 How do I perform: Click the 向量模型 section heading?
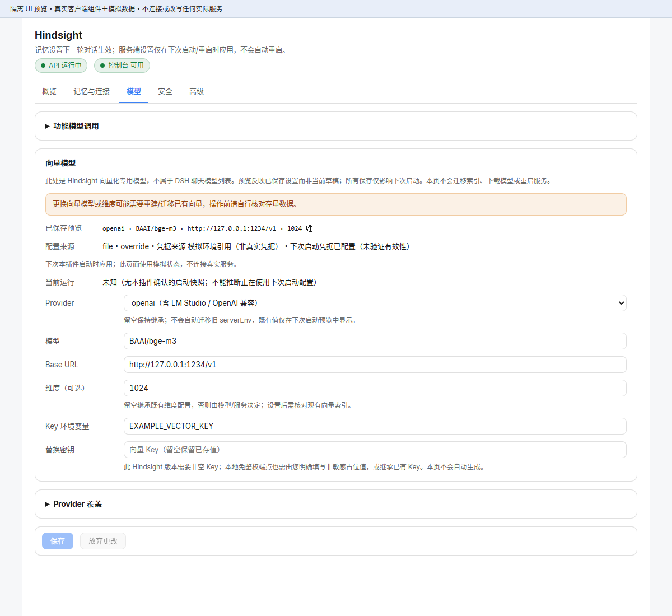pos(60,163)
